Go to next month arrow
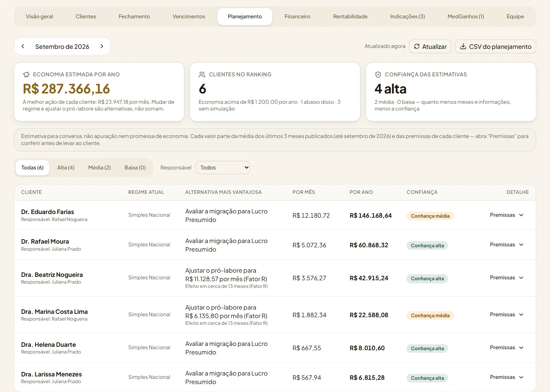550x392 pixels. (x=102, y=46)
